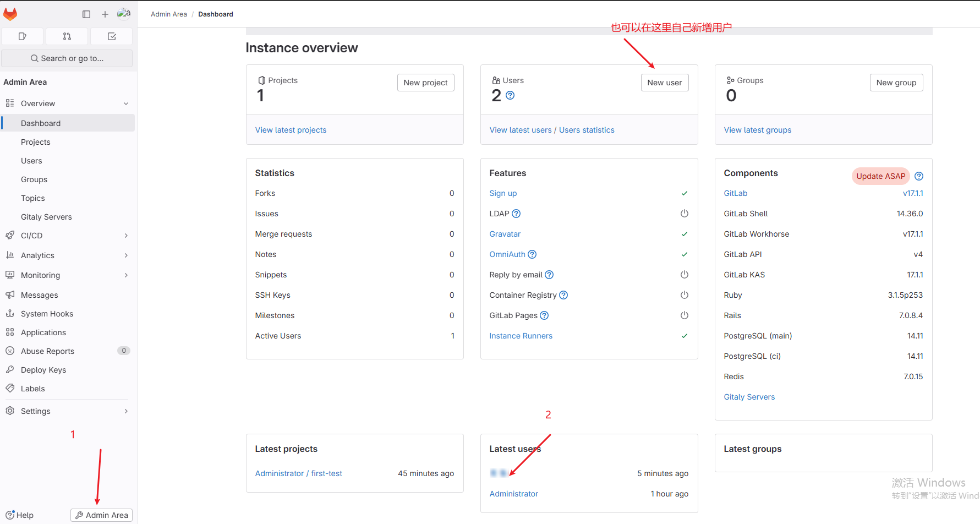Click the Search or go to field
This screenshot has width=980, height=524.
(x=67, y=58)
